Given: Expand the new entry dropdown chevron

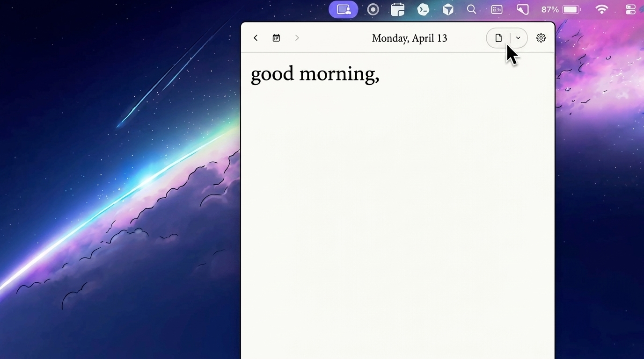Looking at the screenshot, I should pos(518,38).
